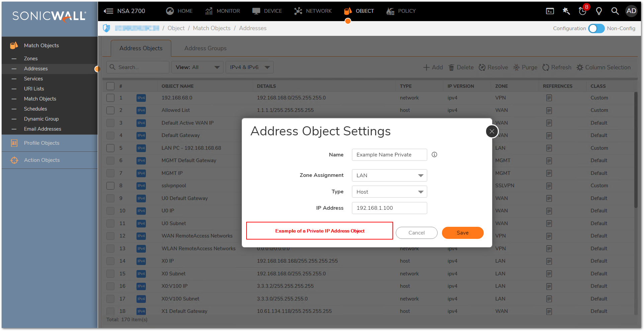Viewport: 644px width, 331px height.
Task: Click into the IP Address input field
Action: pyautogui.click(x=389, y=208)
